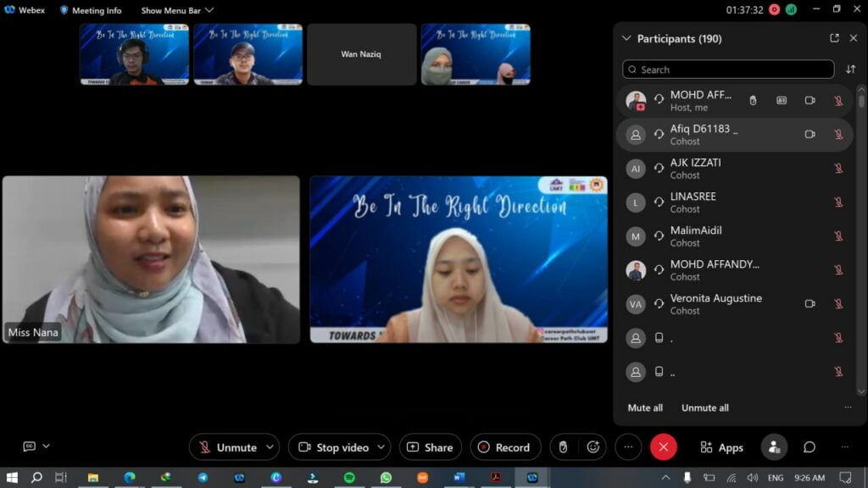Click the Share button in meeting controls
This screenshot has height=488, width=868.
pos(430,447)
